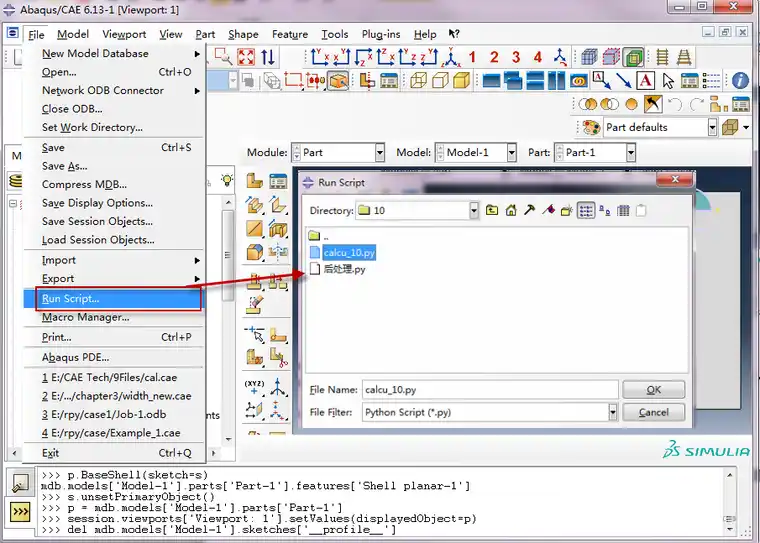Choose Save As... from File menu
760x543 pixels.
64,166
